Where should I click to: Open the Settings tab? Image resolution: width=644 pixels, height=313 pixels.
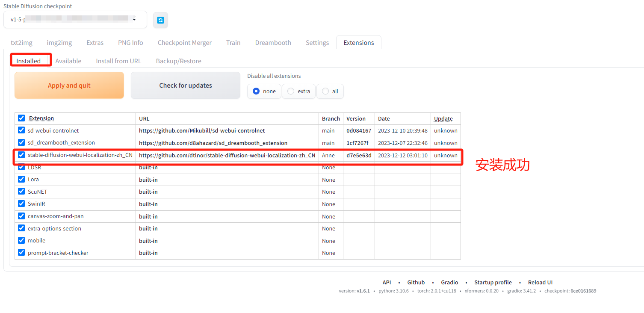(317, 43)
